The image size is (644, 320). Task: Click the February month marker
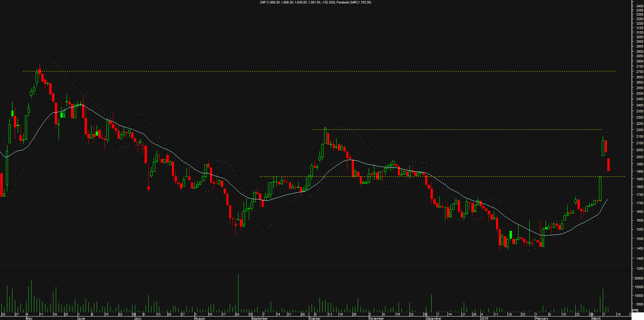click(x=542, y=318)
